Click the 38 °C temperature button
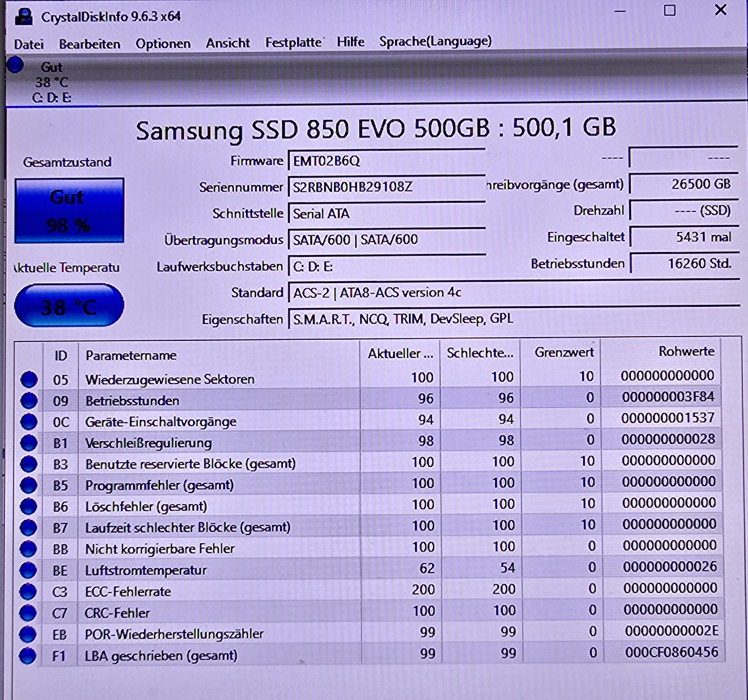 pyautogui.click(x=69, y=305)
